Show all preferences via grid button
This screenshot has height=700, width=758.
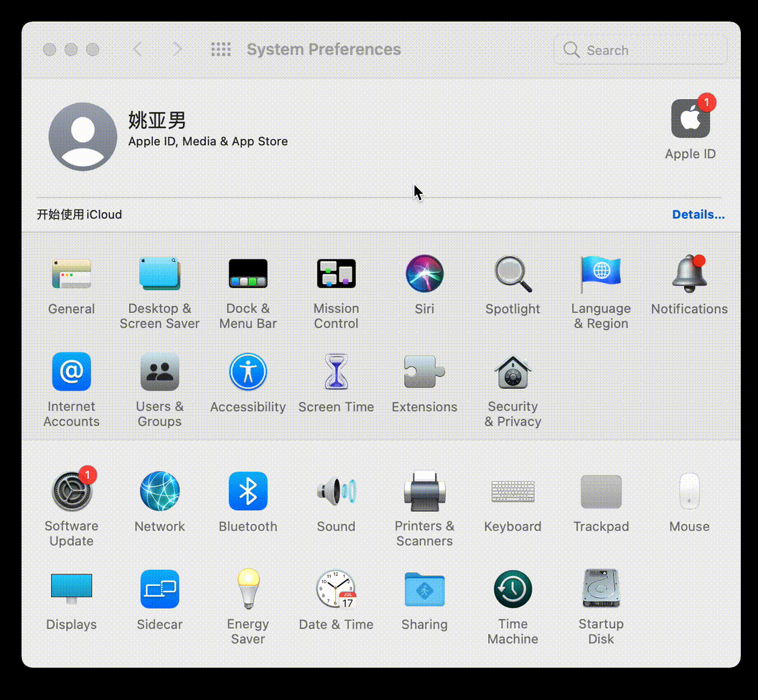click(x=221, y=50)
